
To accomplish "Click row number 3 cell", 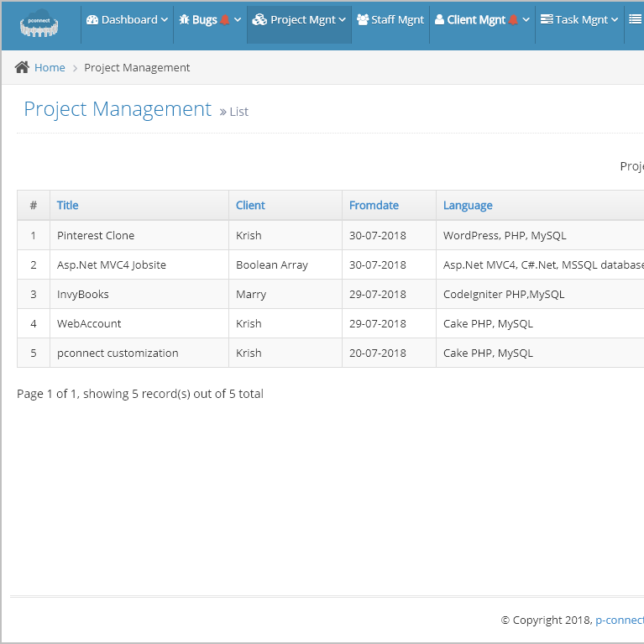I will tap(34, 294).
